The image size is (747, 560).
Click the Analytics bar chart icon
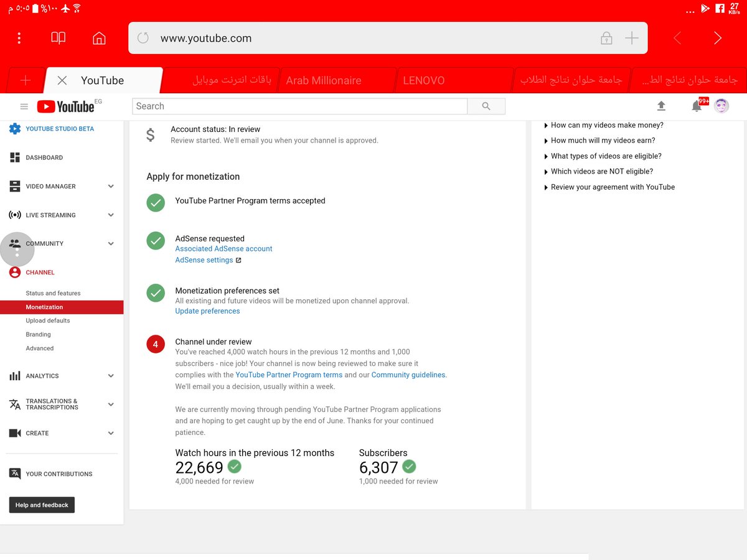pyautogui.click(x=15, y=376)
